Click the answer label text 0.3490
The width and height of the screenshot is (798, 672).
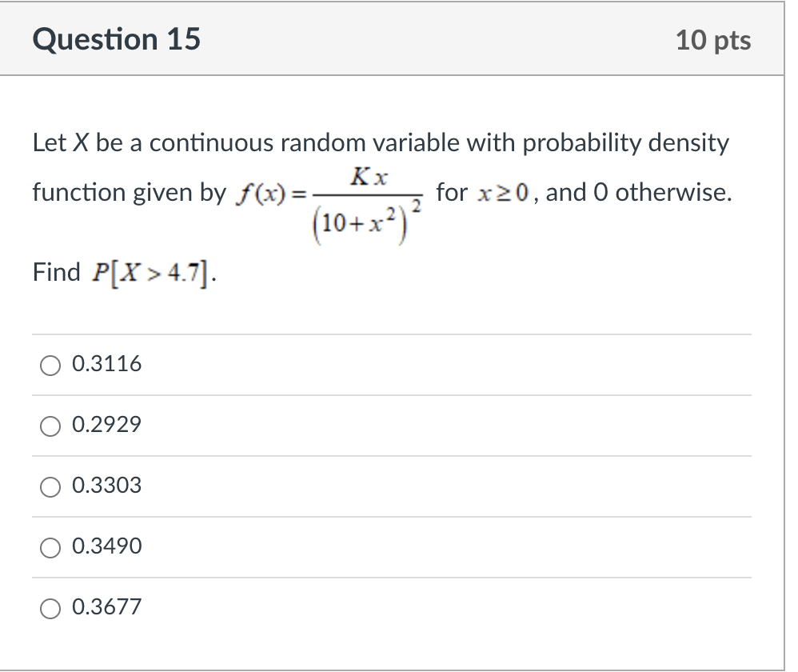click(x=106, y=546)
